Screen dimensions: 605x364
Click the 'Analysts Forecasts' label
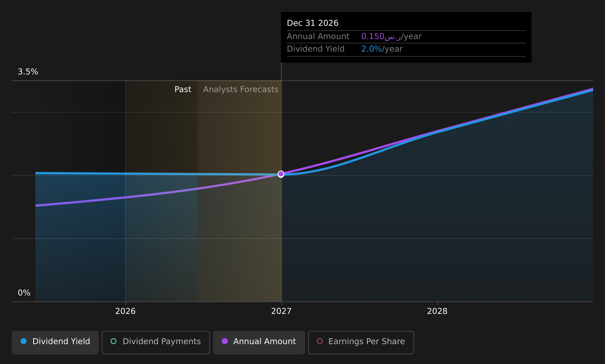click(x=241, y=90)
